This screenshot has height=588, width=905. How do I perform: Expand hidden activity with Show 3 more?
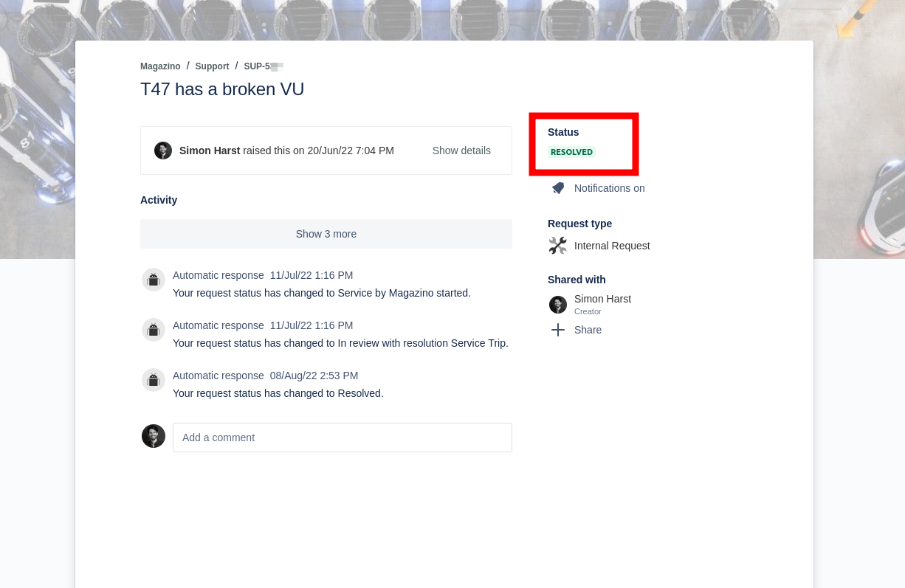pyautogui.click(x=326, y=234)
